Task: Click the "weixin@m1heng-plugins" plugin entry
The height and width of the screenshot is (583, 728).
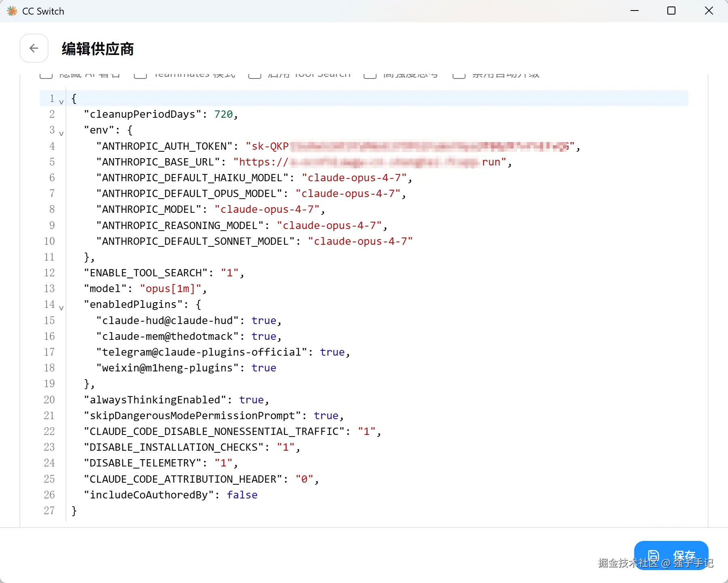Action: (167, 368)
